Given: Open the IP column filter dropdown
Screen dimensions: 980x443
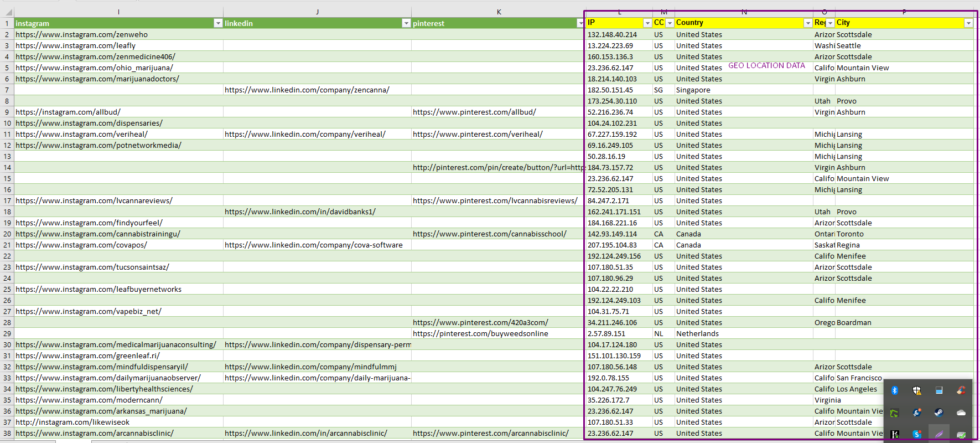Looking at the screenshot, I should point(647,23).
